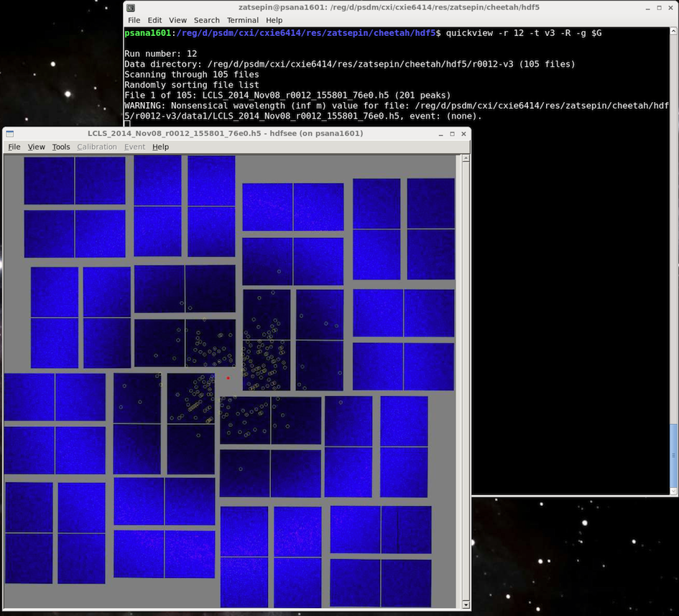
Task: Open the Search menu in the terminal
Action: [206, 20]
